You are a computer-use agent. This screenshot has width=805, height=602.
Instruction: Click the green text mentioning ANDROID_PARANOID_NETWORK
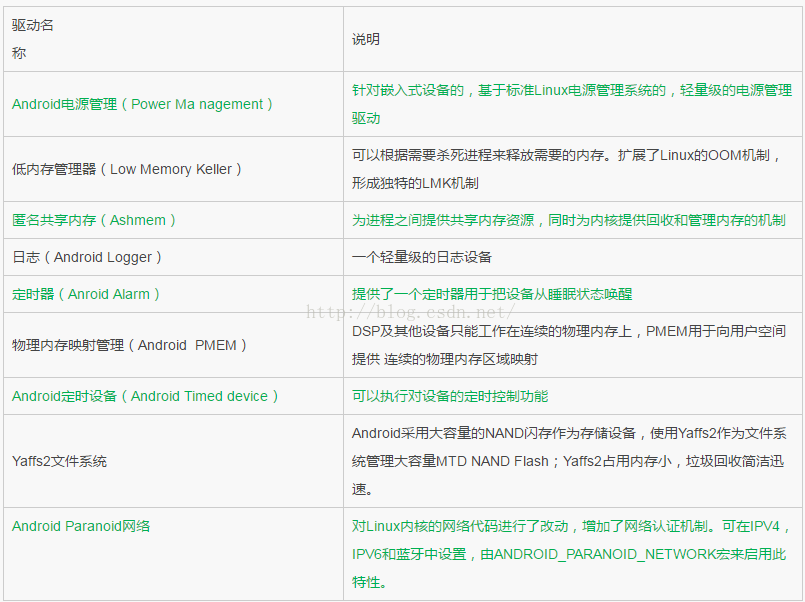click(568, 553)
